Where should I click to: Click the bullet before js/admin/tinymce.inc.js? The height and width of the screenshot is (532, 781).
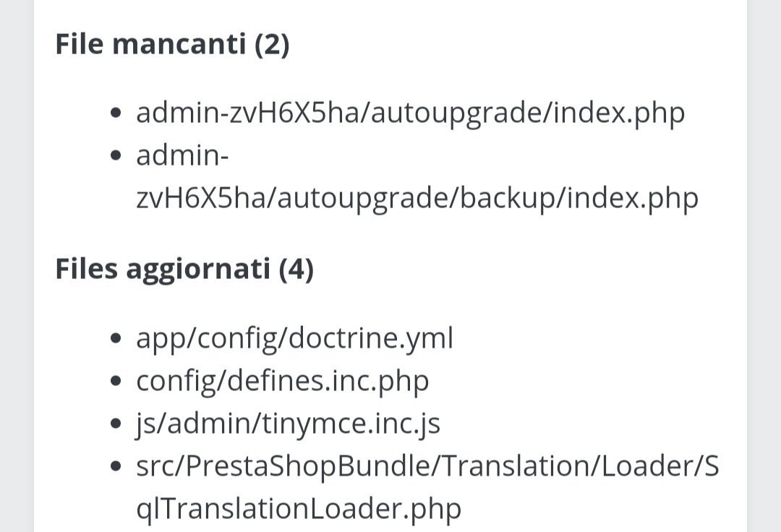(116, 424)
